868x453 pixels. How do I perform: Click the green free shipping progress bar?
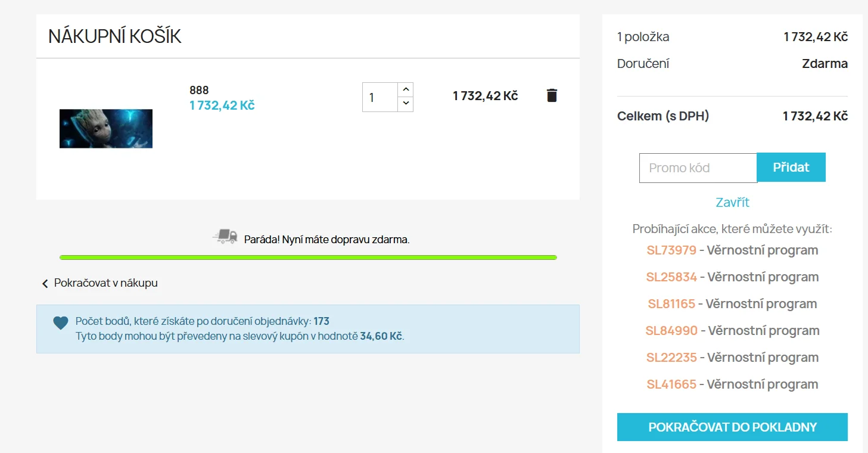tap(308, 257)
